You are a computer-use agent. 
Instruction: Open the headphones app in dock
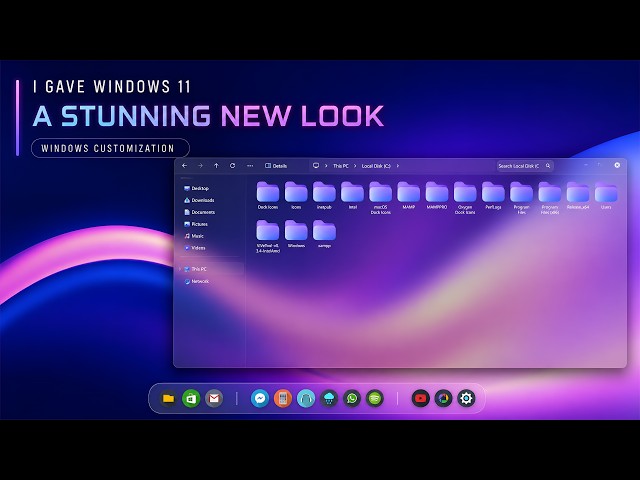tap(306, 398)
